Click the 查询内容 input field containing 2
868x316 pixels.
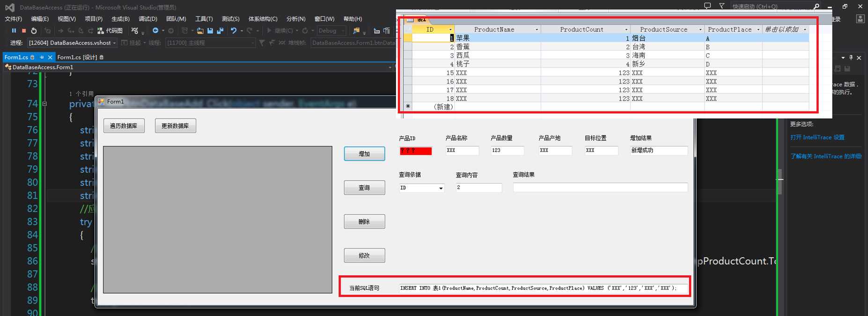[479, 187]
